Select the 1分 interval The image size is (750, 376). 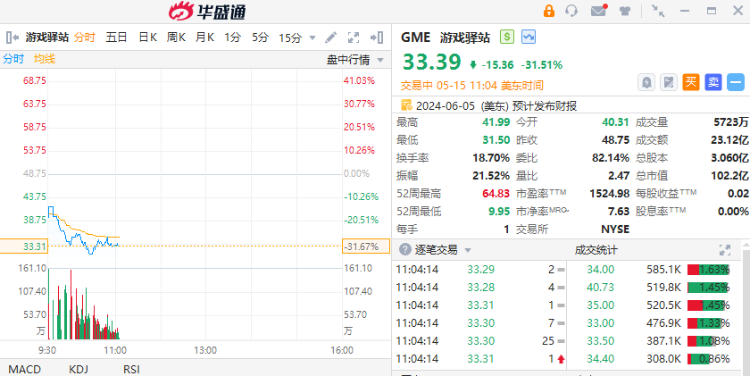(x=232, y=37)
